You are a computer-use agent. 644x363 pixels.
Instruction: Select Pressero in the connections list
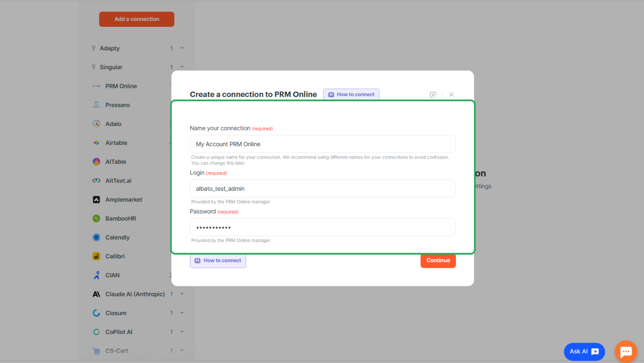[117, 105]
